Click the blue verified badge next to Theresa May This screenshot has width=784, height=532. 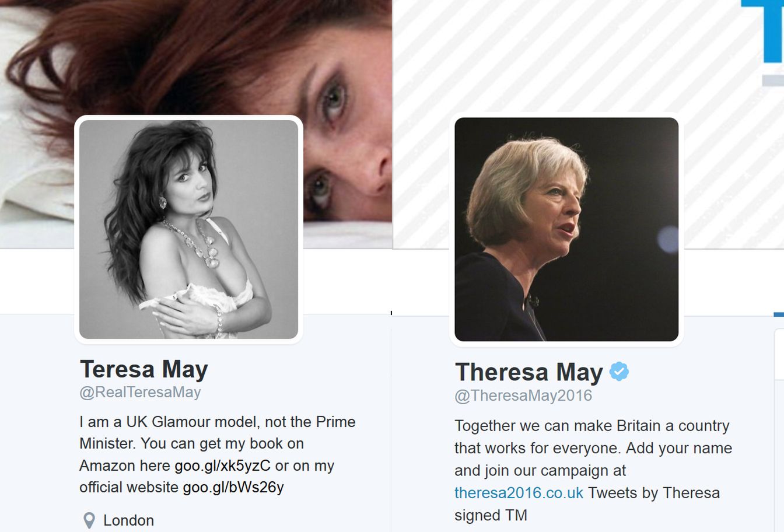click(x=619, y=372)
